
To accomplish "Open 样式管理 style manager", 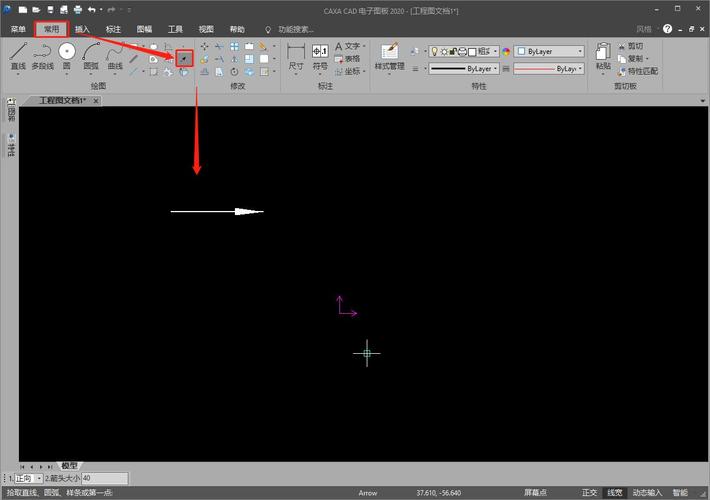I will point(389,57).
